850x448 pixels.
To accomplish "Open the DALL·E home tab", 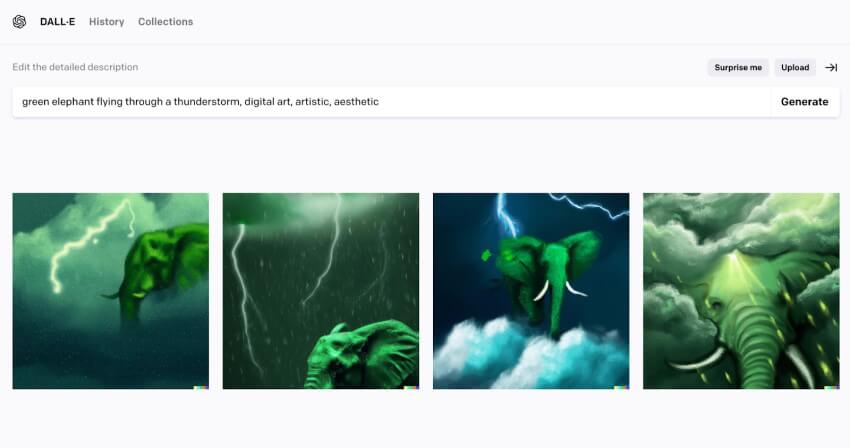I will [57, 22].
